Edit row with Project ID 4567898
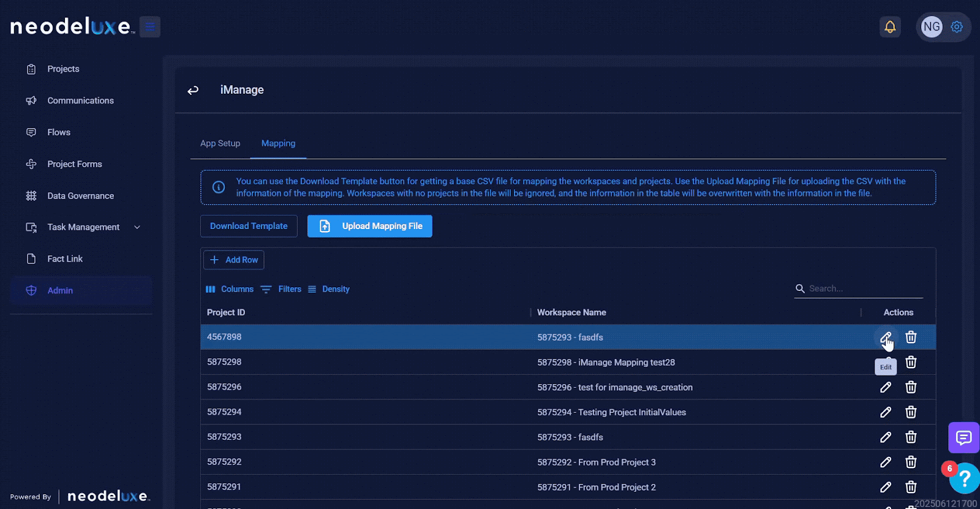The image size is (980, 509). click(x=886, y=337)
